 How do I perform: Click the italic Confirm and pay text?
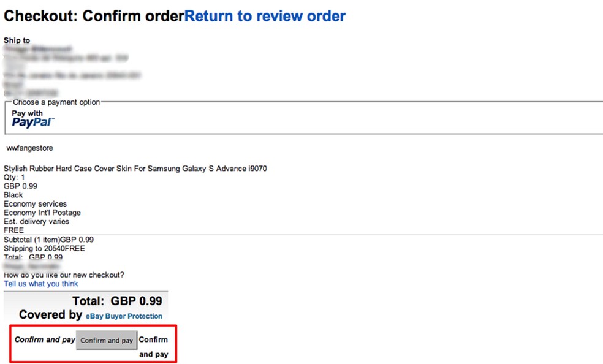(x=45, y=339)
